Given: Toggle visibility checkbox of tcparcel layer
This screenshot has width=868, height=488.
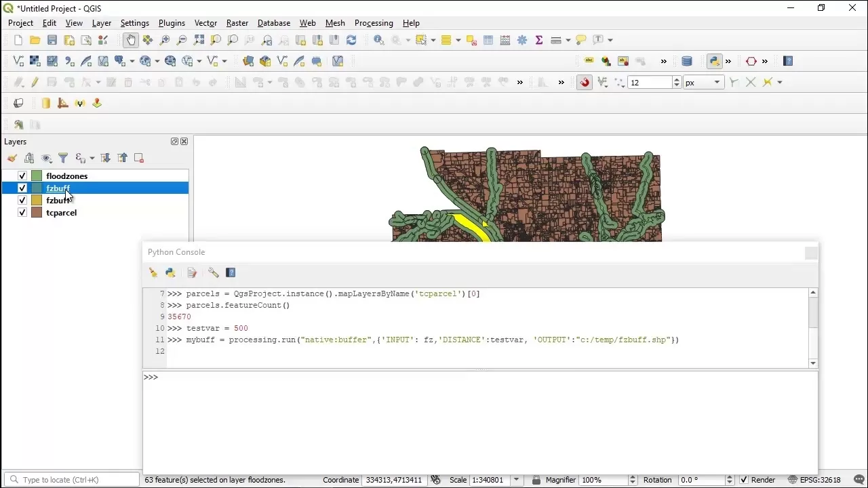Looking at the screenshot, I should 22,213.
